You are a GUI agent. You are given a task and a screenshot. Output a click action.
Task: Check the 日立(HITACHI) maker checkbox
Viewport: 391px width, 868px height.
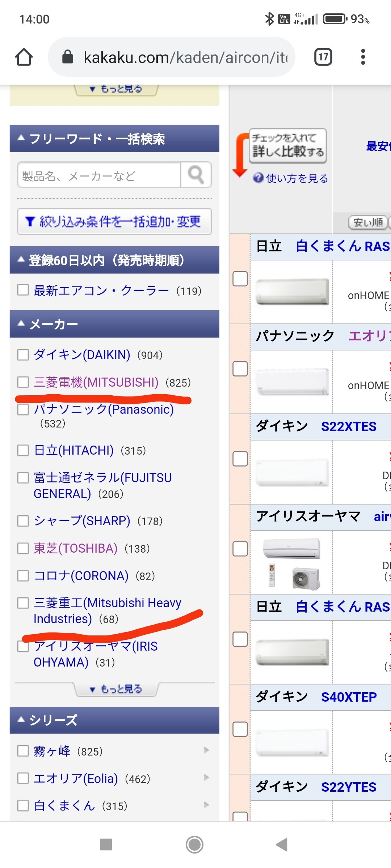(23, 450)
